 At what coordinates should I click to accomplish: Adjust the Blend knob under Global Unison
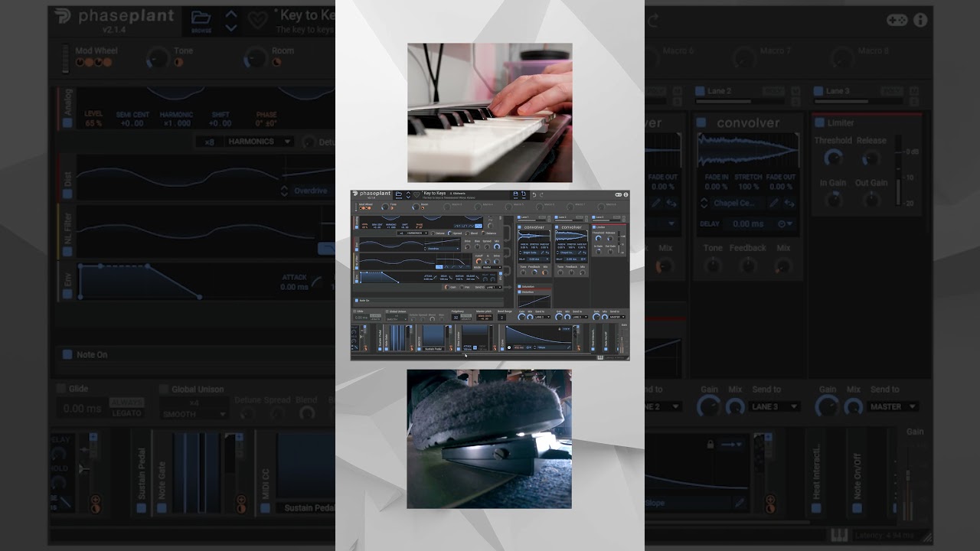tap(307, 413)
